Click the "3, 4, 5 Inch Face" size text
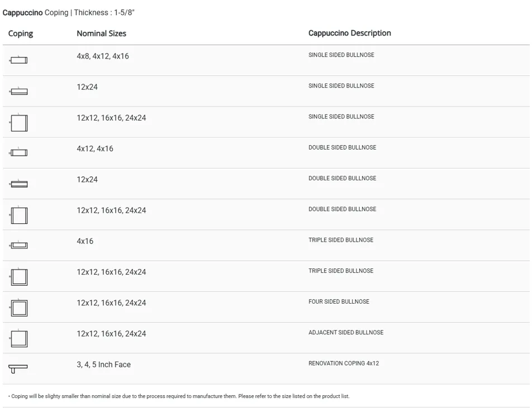 point(103,364)
